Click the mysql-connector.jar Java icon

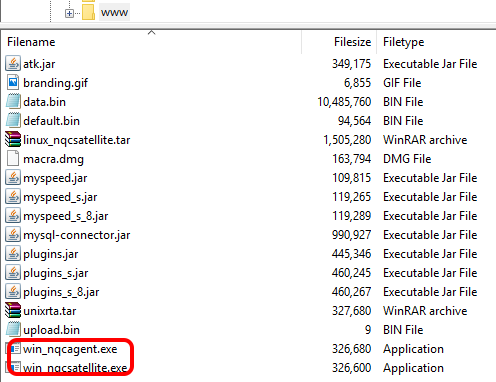[13, 234]
